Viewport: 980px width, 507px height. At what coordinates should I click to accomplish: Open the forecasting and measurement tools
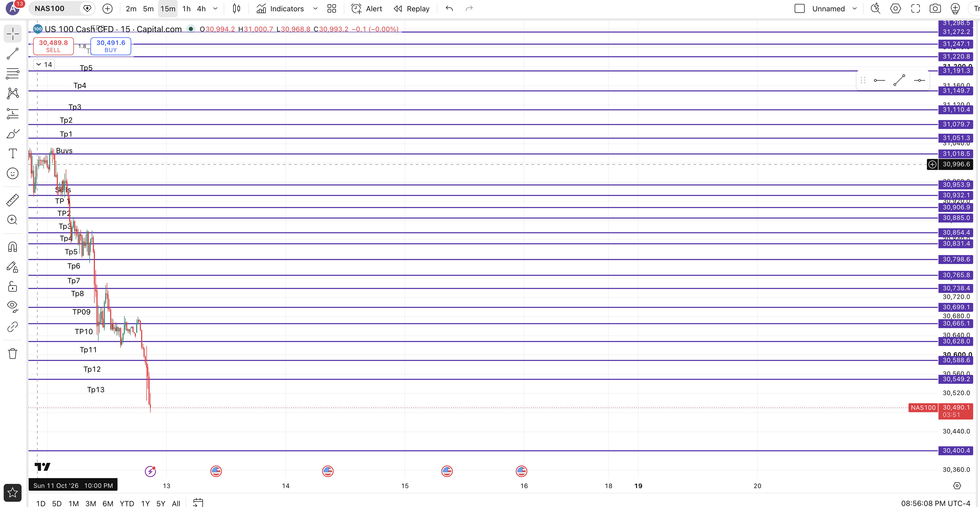click(x=13, y=113)
